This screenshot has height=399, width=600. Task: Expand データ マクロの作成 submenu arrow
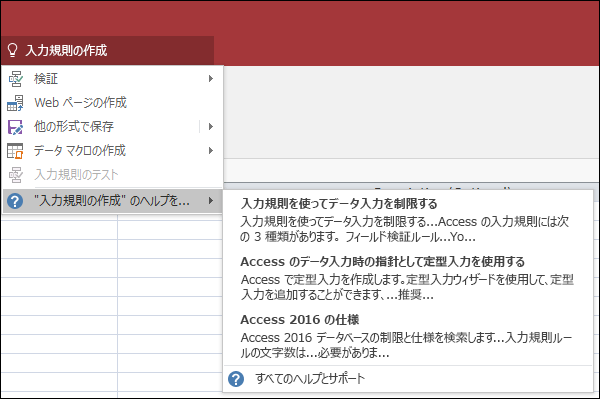[x=210, y=151]
